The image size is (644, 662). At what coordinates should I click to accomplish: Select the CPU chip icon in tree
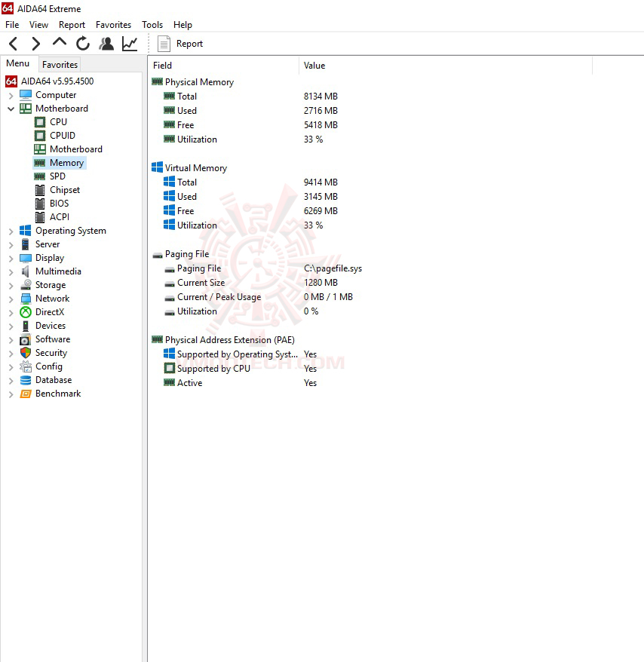coord(40,122)
